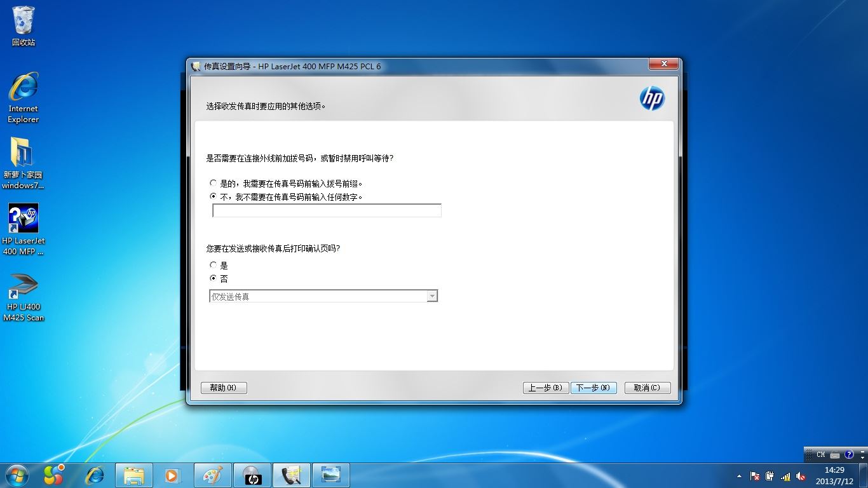The height and width of the screenshot is (488, 868).
Task: Cancel the wizard with 取消(C)
Action: [648, 388]
